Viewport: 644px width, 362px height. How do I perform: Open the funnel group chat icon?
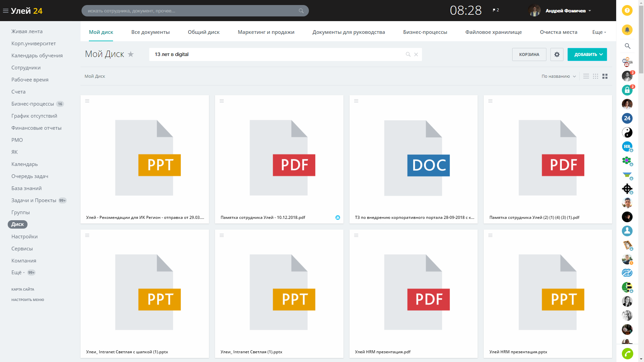coord(627,175)
